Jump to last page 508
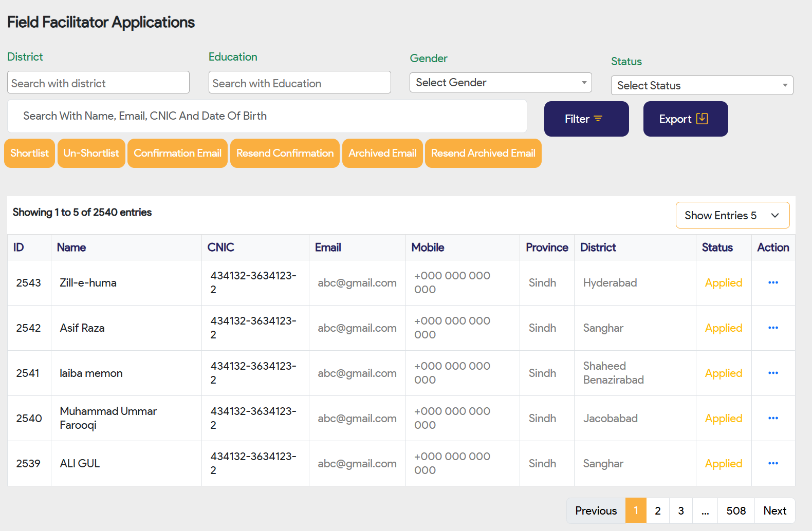The height and width of the screenshot is (531, 812). [x=735, y=511]
